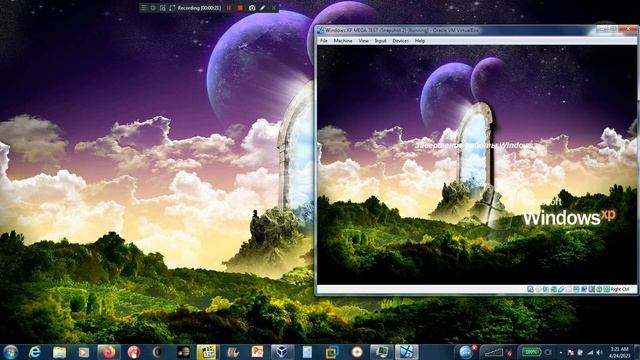This screenshot has width=640, height=360.
Task: Select the recorder pen annotation tool
Action: pos(262,8)
